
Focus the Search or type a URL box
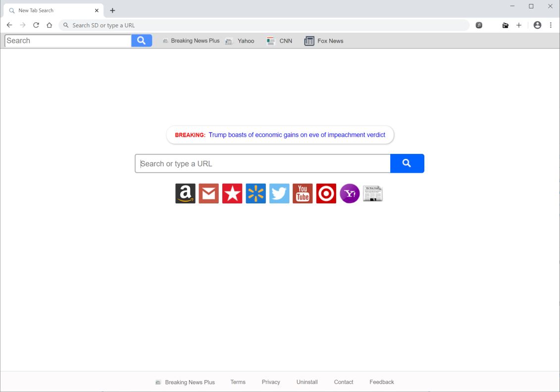pos(262,163)
